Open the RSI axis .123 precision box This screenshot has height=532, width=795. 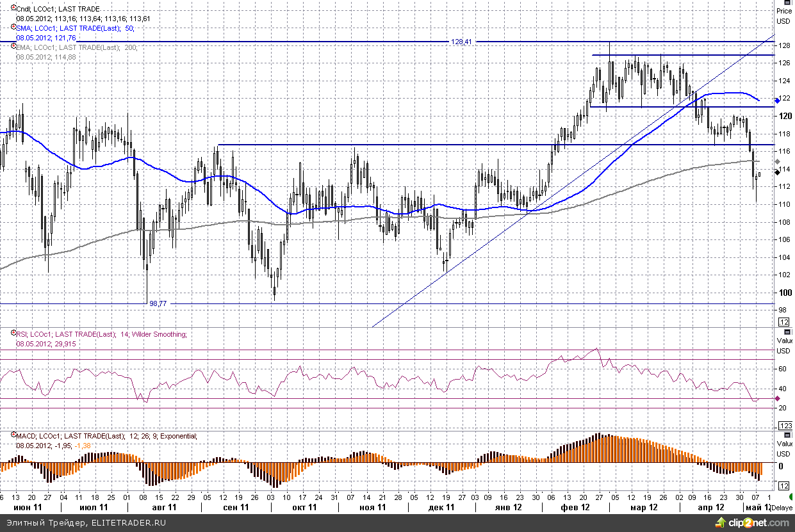[x=784, y=426]
